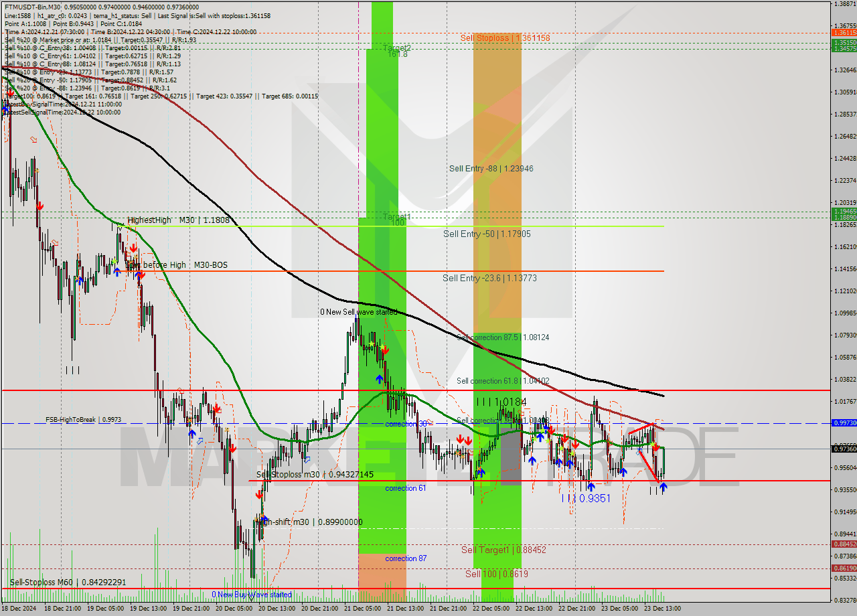This screenshot has width=857, height=616.
Task: Click the 'Sell Entry -88 | 1.23946' label
Action: pyautogui.click(x=491, y=169)
